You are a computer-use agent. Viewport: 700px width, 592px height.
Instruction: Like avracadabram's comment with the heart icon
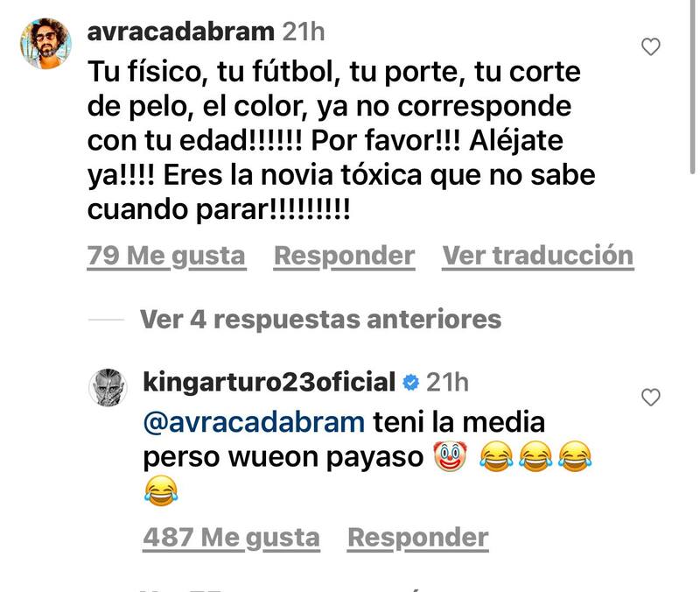click(650, 47)
